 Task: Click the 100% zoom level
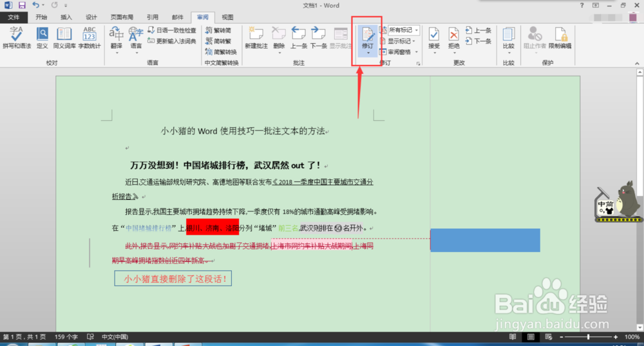click(x=632, y=337)
